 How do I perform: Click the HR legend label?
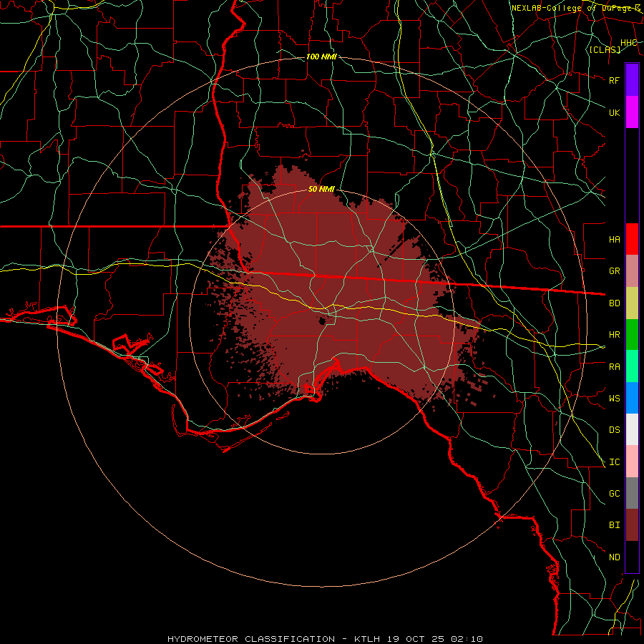(x=614, y=335)
